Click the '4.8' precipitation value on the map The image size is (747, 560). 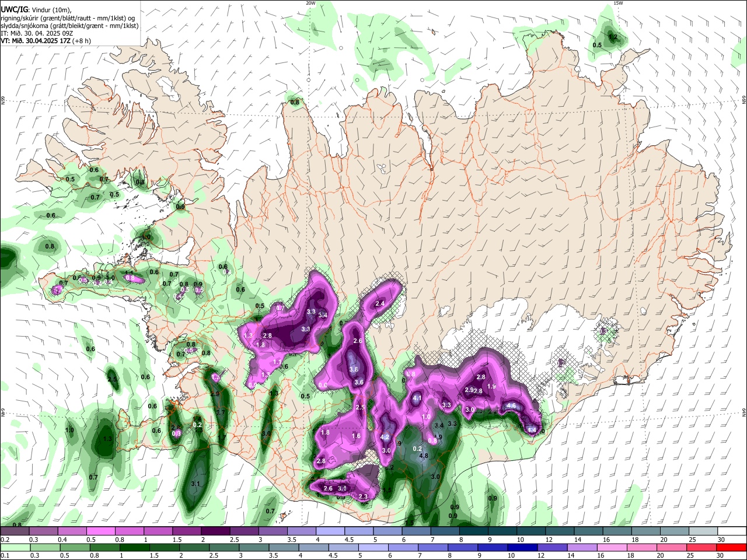coord(424,456)
